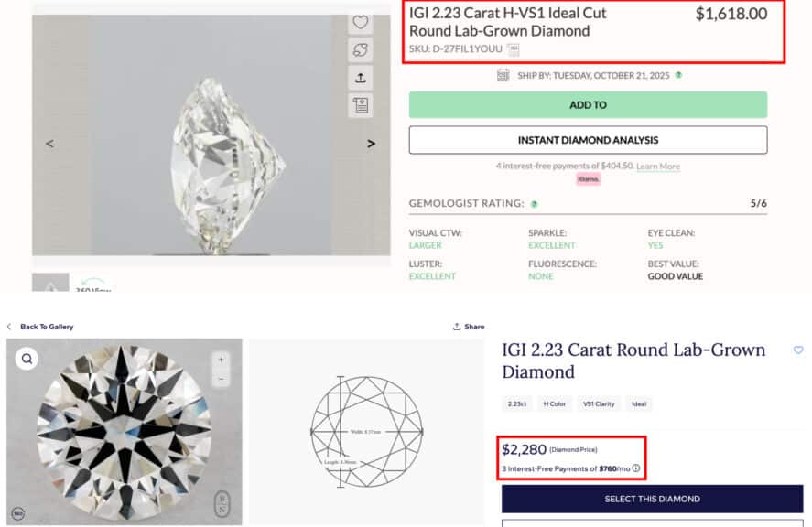Zoom out with the minus control
The height and width of the screenshot is (527, 812).
221,378
